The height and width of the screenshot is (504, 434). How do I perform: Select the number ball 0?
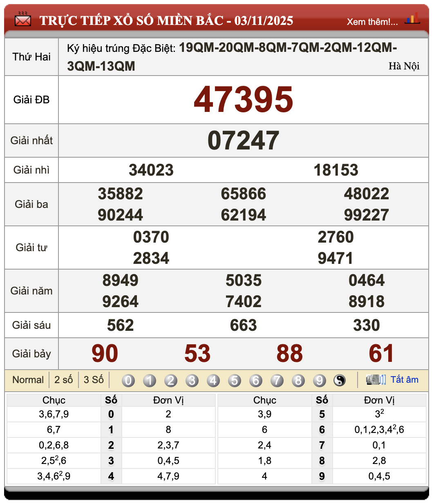click(x=129, y=380)
